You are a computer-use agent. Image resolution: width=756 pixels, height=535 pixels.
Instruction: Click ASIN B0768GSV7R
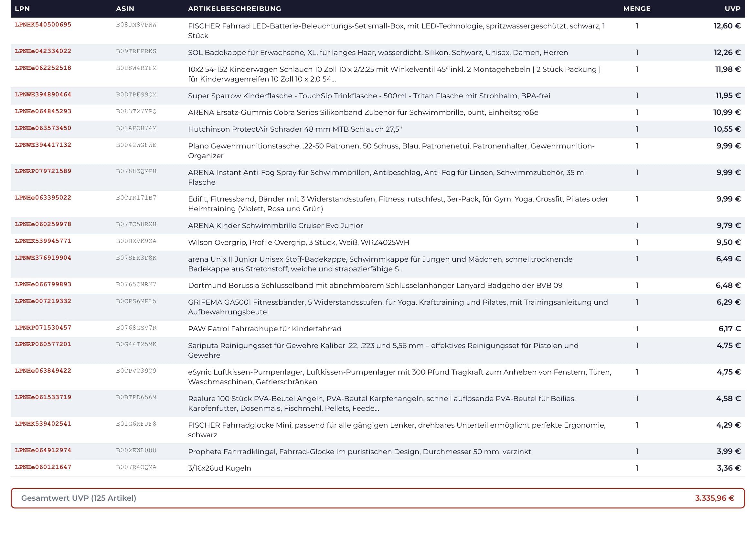click(x=136, y=328)
